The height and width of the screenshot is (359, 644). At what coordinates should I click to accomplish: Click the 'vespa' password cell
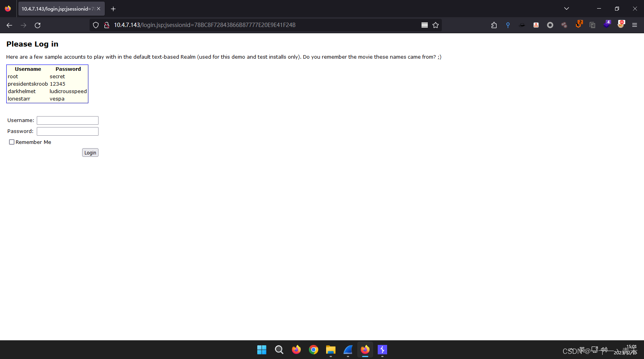(x=57, y=99)
